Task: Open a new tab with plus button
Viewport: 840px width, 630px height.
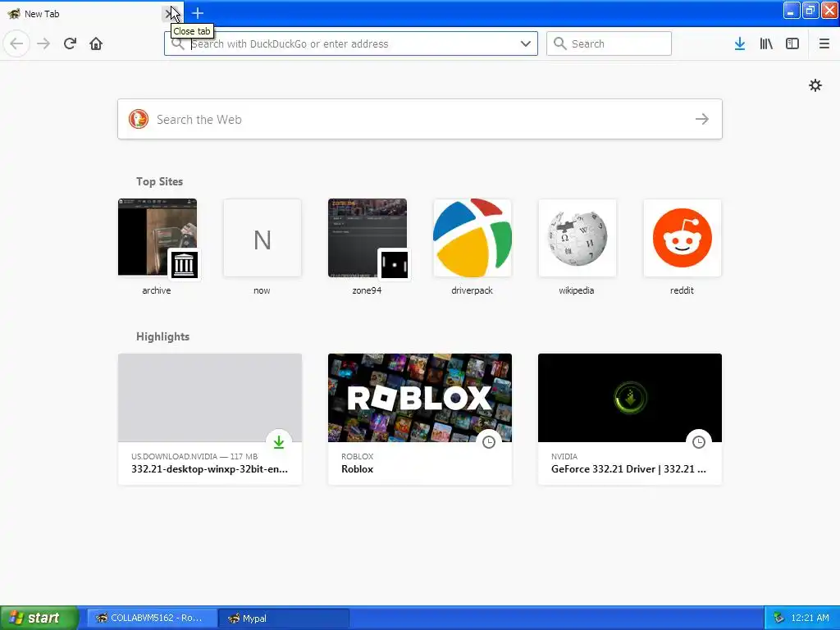Action: (x=198, y=13)
